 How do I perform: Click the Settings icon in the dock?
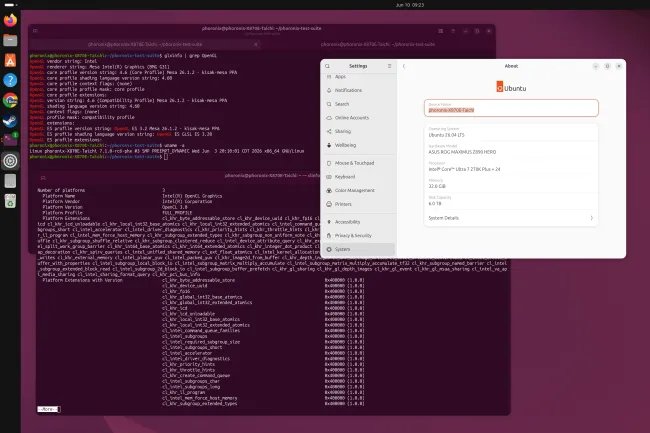(10, 161)
